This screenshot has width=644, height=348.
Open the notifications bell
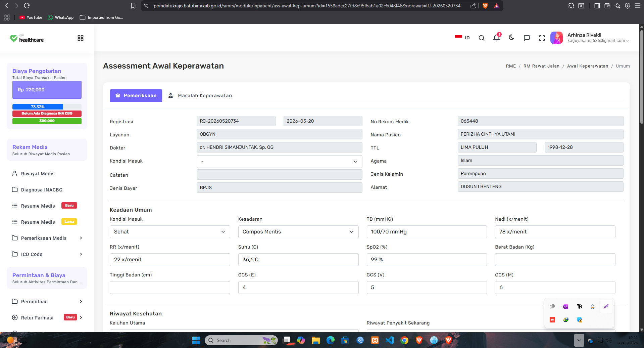(497, 37)
